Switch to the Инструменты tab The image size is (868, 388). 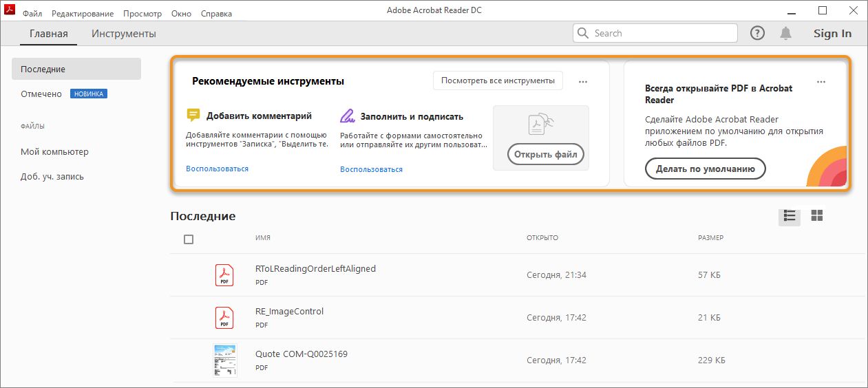tap(124, 34)
